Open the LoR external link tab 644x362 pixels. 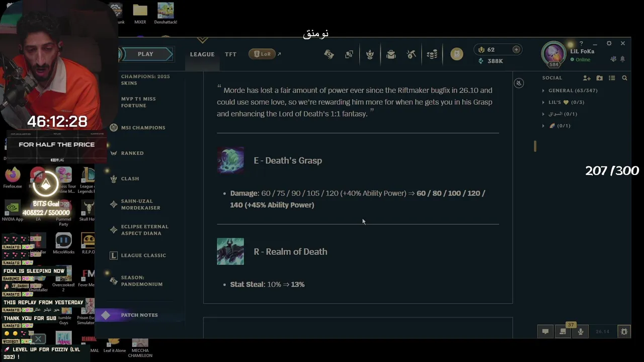coord(265,54)
